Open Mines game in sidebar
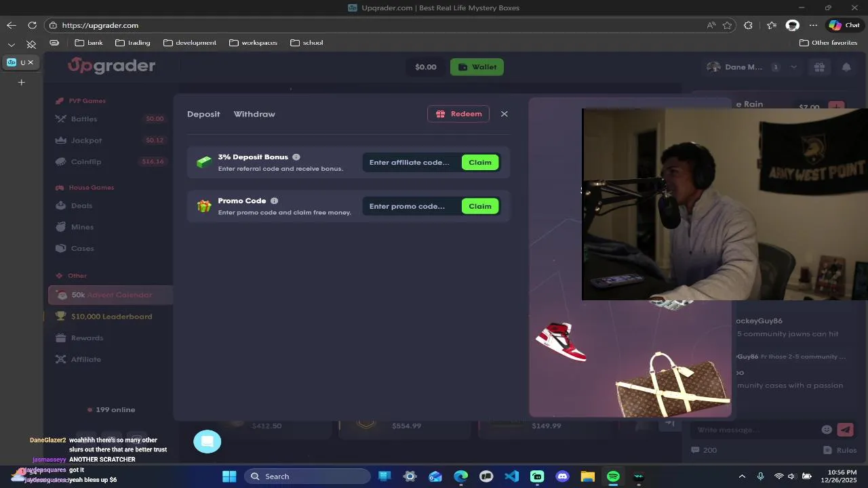Viewport: 868px width, 488px height. [82, 227]
